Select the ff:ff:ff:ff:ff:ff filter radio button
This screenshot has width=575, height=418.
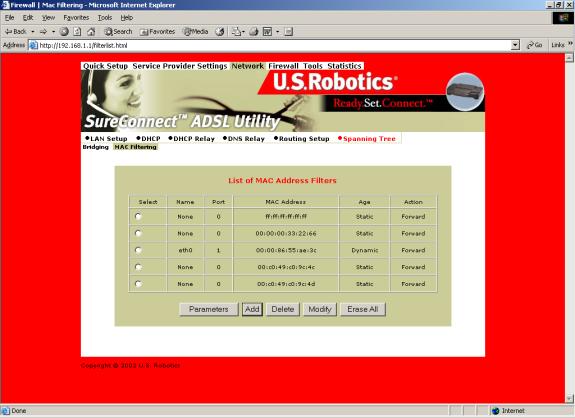pyautogui.click(x=138, y=216)
